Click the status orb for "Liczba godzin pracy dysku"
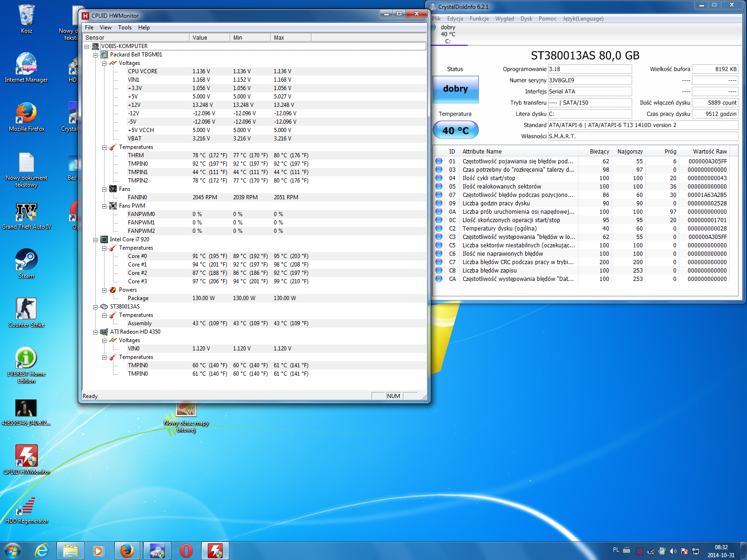Image resolution: width=747 pixels, height=560 pixels. 439,203
